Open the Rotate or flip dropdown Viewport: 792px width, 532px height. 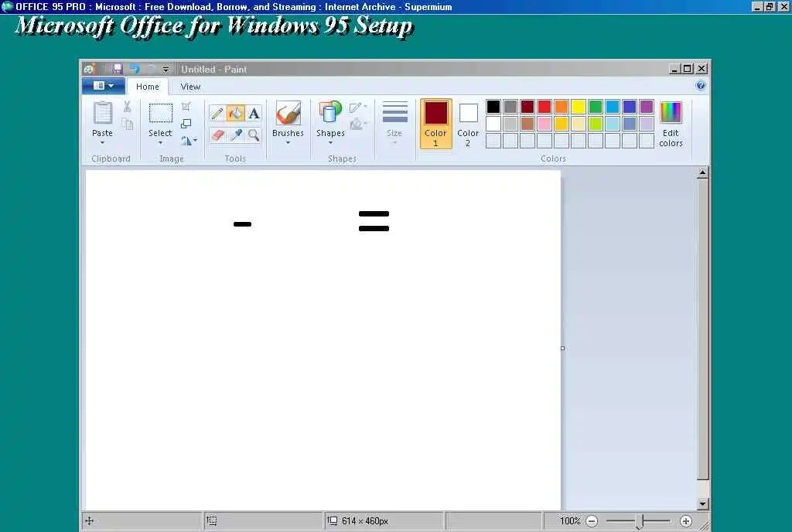point(189,141)
